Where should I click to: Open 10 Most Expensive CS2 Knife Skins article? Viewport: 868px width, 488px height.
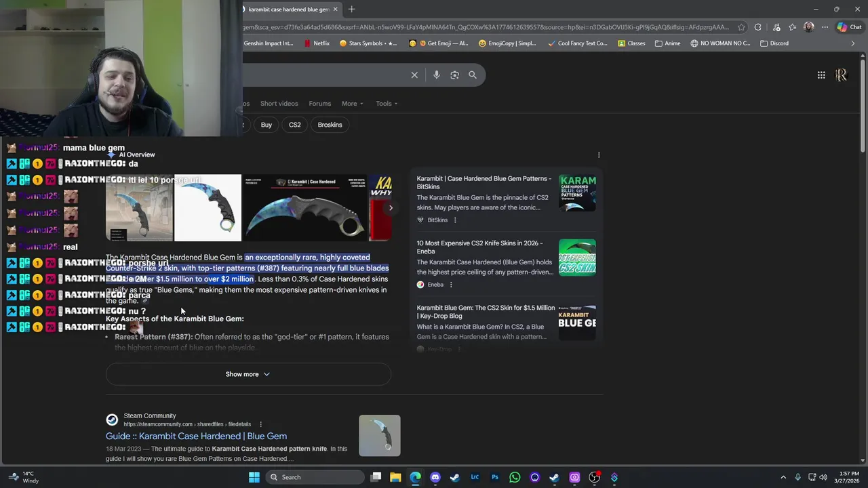[479, 247]
